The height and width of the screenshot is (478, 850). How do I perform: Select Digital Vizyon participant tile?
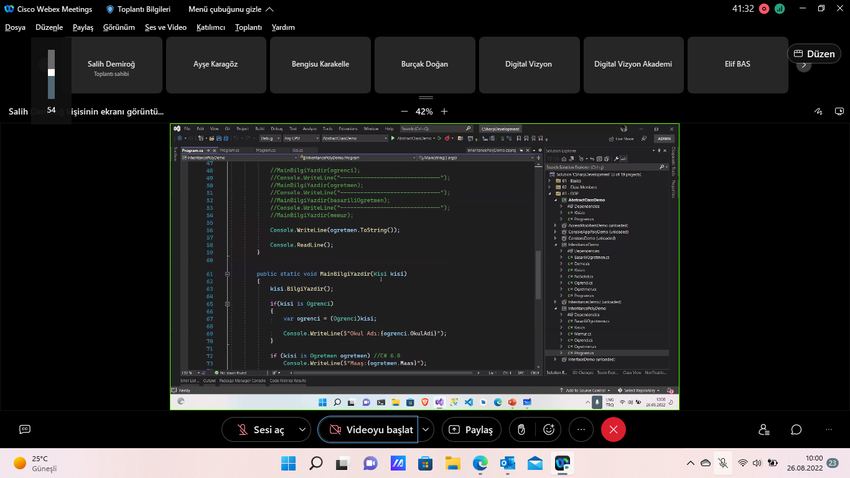click(x=529, y=65)
